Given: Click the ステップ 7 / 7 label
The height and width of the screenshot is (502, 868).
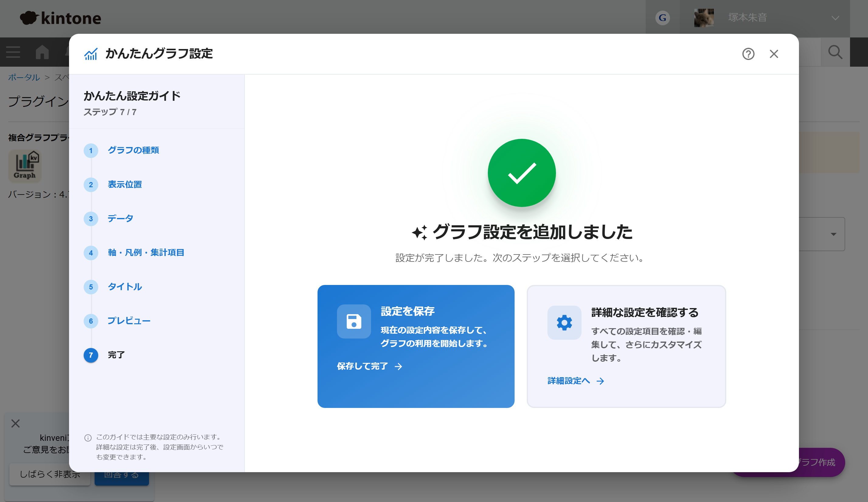Looking at the screenshot, I should (x=110, y=112).
